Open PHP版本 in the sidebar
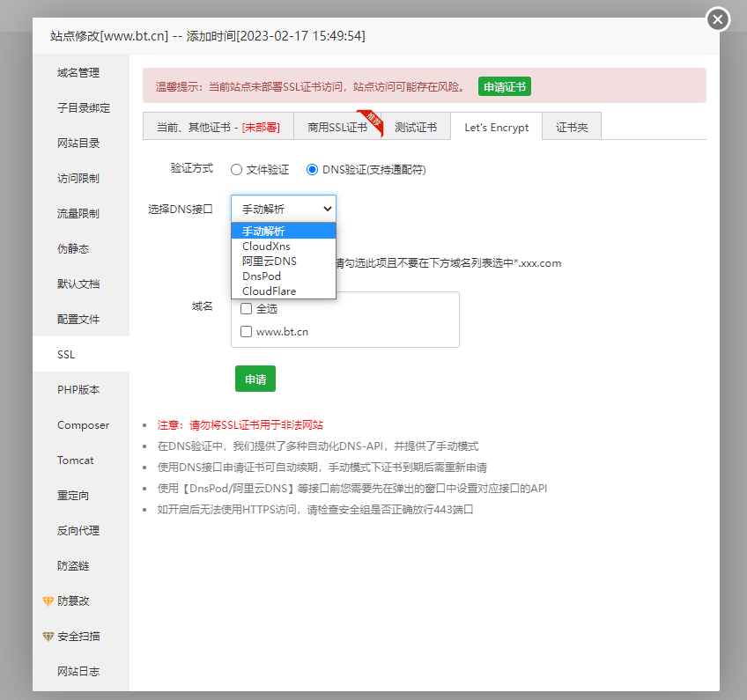This screenshot has height=700, width=747. pos(78,390)
